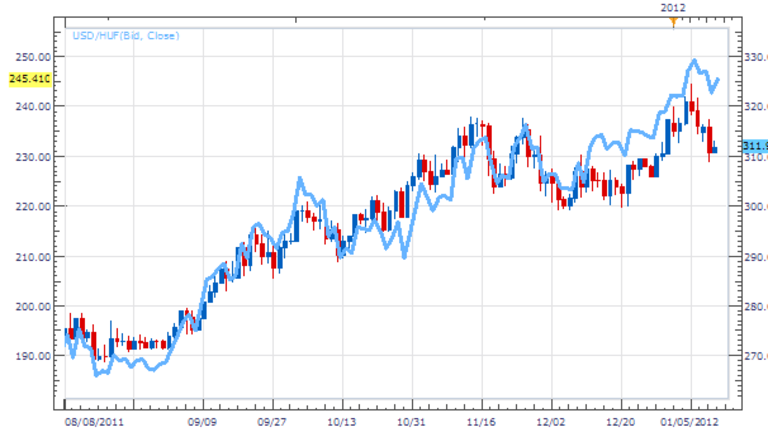Click the 11/16 date label

coord(481,423)
